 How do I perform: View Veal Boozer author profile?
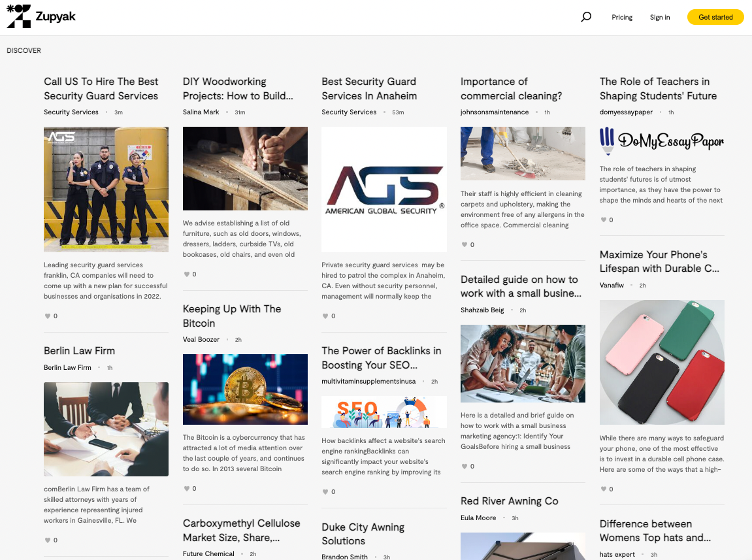click(x=201, y=339)
